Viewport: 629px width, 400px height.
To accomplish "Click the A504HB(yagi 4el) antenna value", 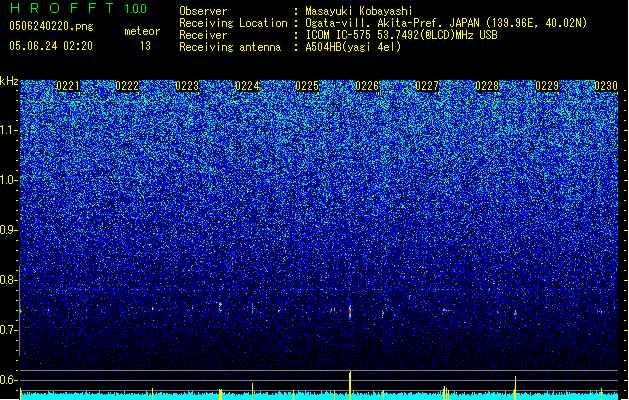I will [x=353, y=47].
